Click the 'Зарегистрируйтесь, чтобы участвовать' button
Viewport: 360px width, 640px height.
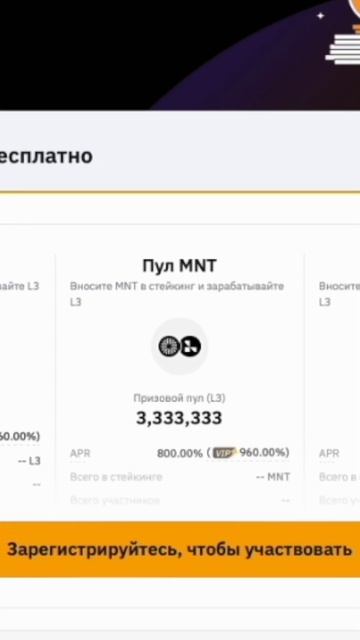[x=180, y=549]
